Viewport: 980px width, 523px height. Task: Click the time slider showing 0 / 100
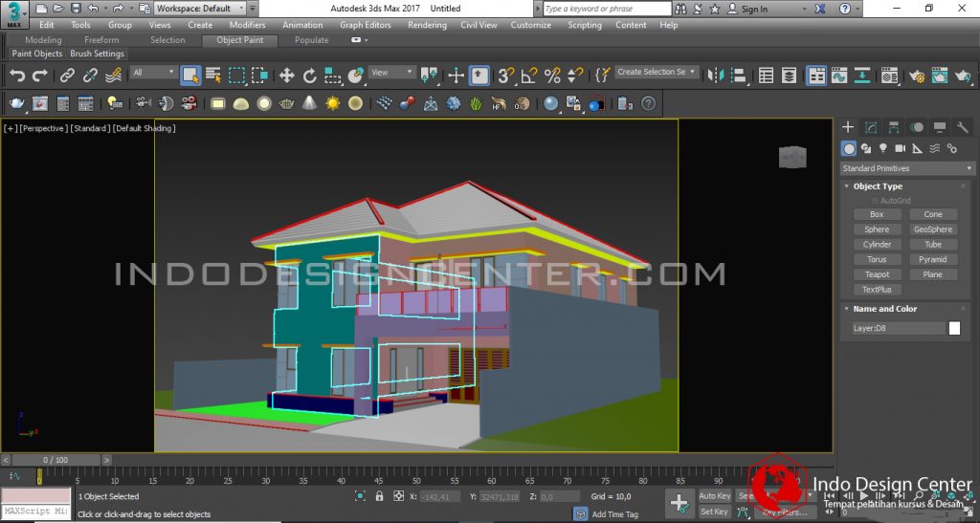click(x=55, y=460)
